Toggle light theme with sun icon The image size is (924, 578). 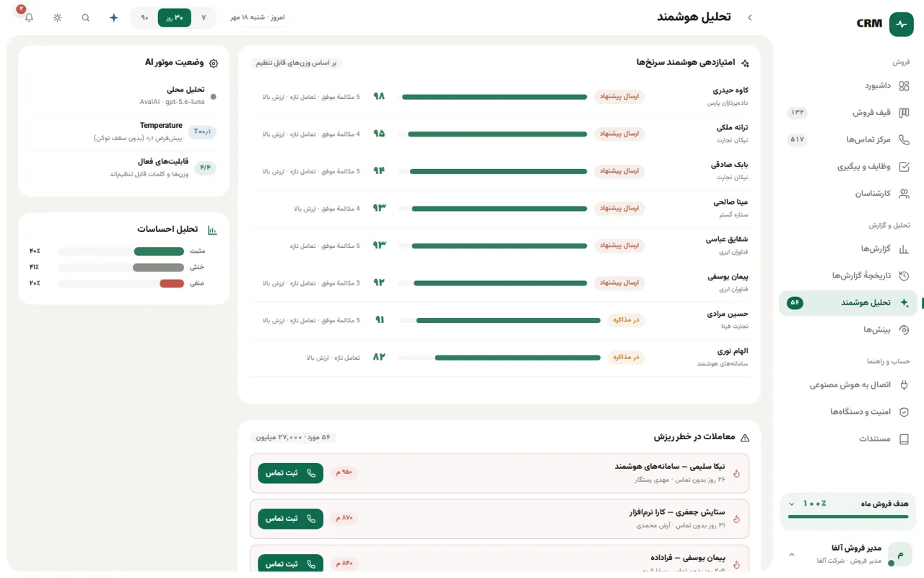(x=58, y=17)
